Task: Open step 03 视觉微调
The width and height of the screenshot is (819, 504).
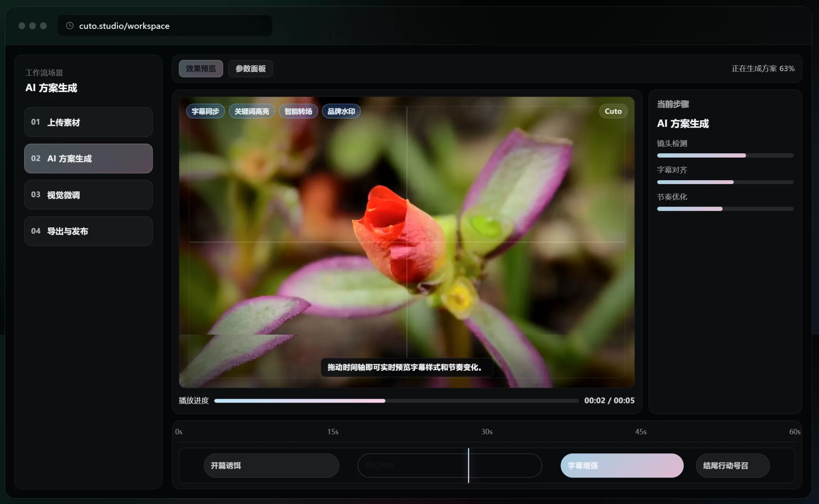Action: coord(88,195)
